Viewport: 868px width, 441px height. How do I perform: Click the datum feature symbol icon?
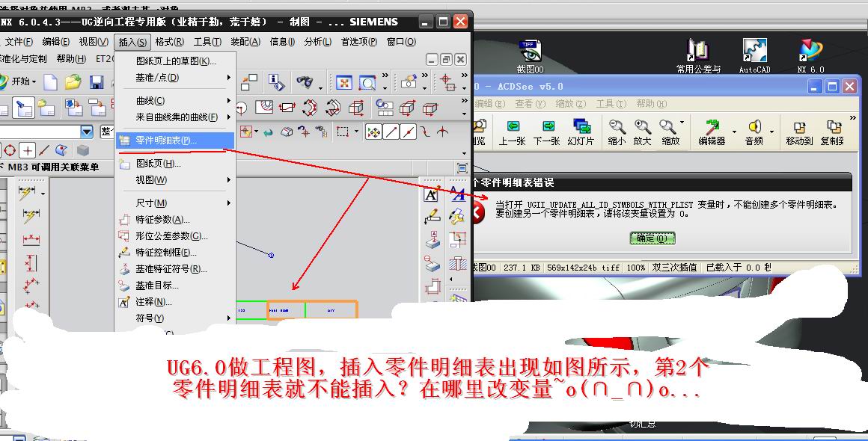432,241
